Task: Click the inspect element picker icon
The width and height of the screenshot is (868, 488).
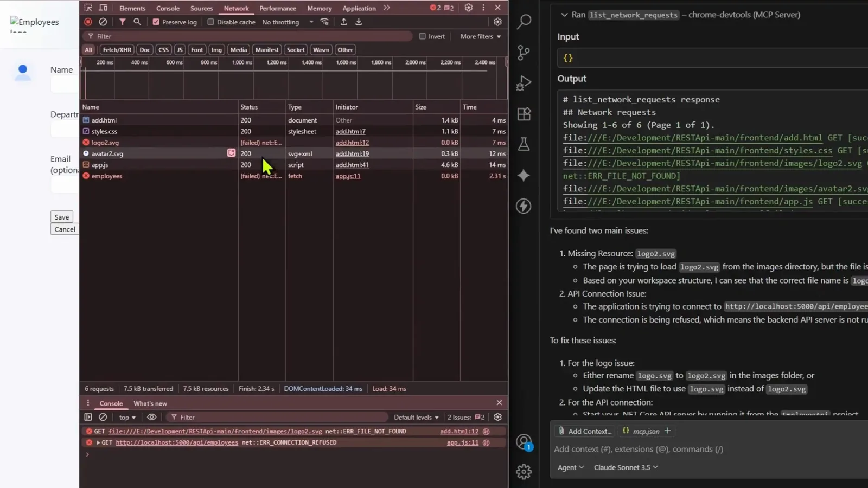Action: point(88,8)
